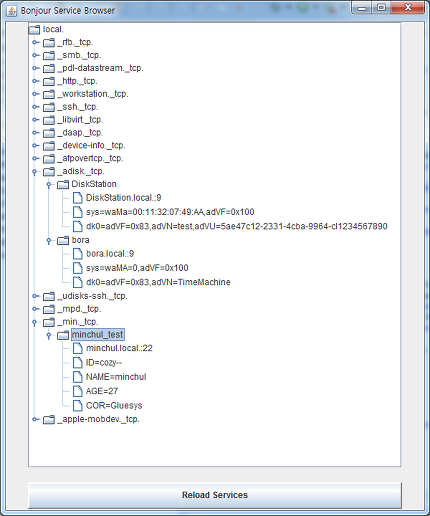
Task: Expand the _udisks-ssh._tcp. handle
Action: 35,296
